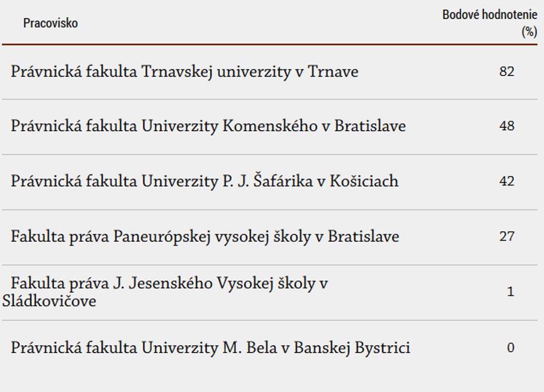Viewport: 544px width, 392px height.
Task: Select the score 1 for Sládkovičove
Action: (511, 292)
